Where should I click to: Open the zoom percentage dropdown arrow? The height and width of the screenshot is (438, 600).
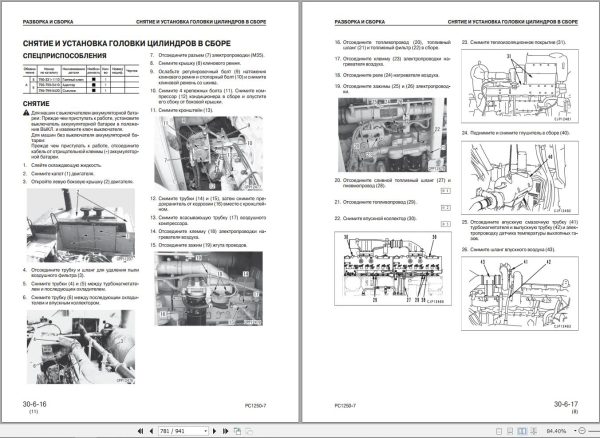click(x=575, y=431)
